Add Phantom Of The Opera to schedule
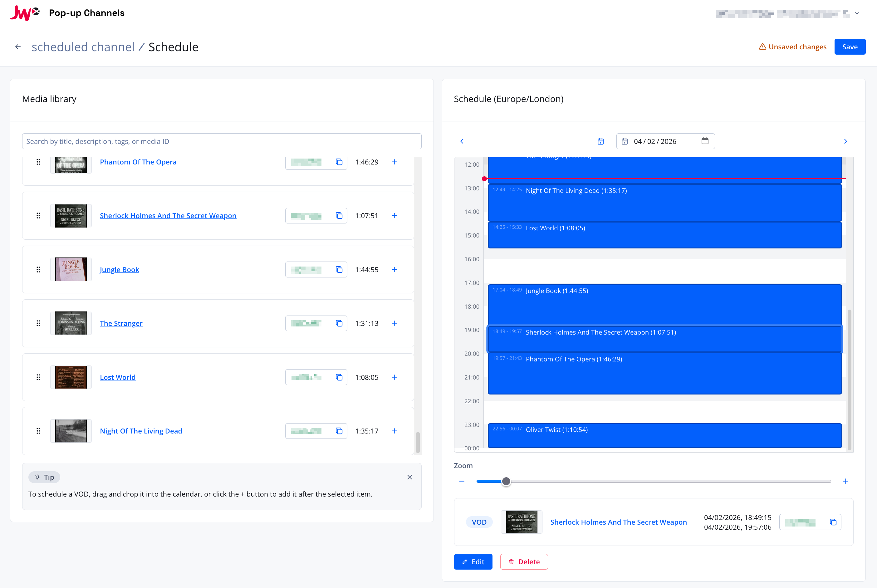Image resolution: width=877 pixels, height=588 pixels. tap(394, 162)
